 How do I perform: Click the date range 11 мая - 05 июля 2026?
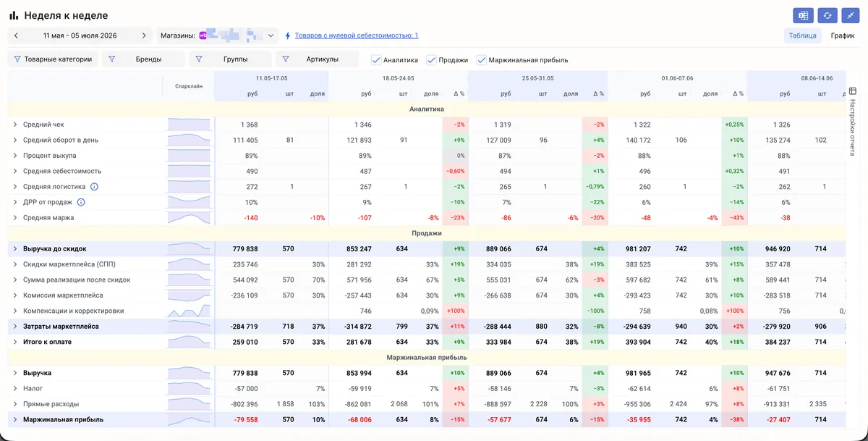click(x=80, y=35)
